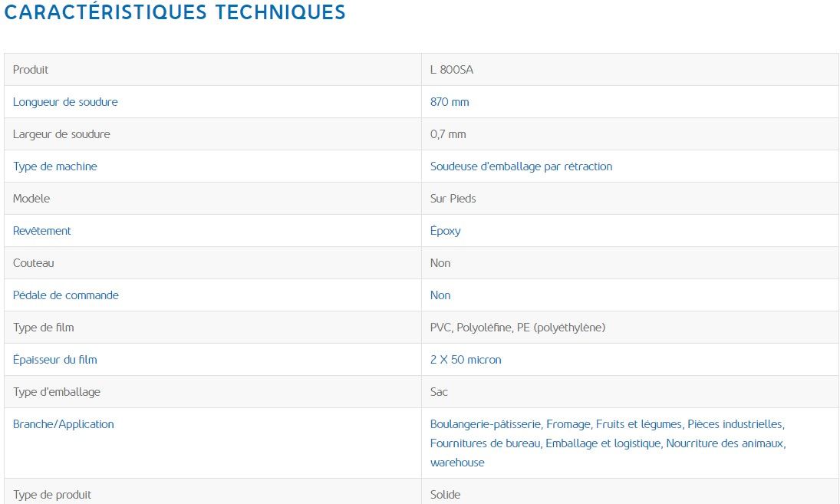
Task: Click the Produit row label
Action: [31, 70]
